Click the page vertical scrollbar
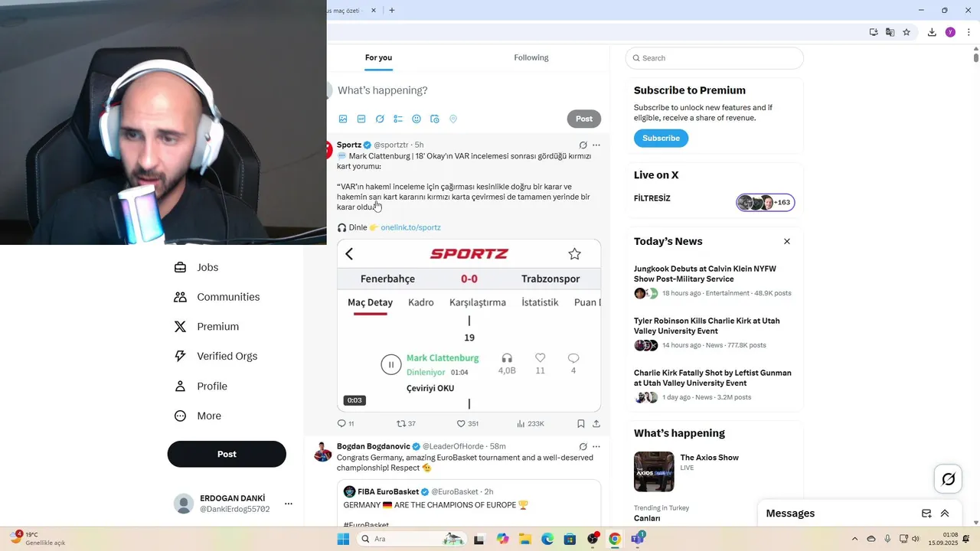 (x=975, y=57)
